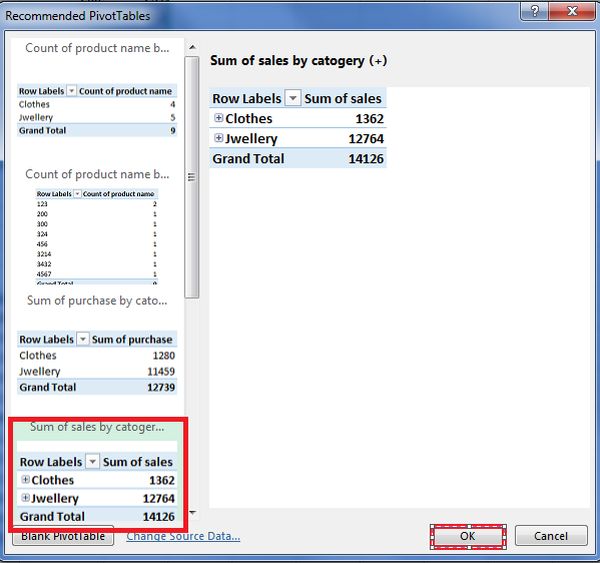Expand Jwellery row in the large preview

pos(218,138)
